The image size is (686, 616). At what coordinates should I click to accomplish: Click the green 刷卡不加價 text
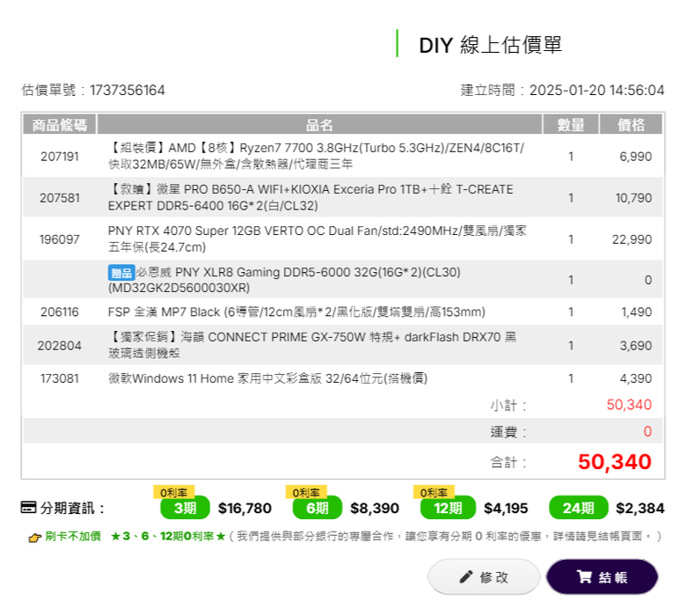(73, 536)
